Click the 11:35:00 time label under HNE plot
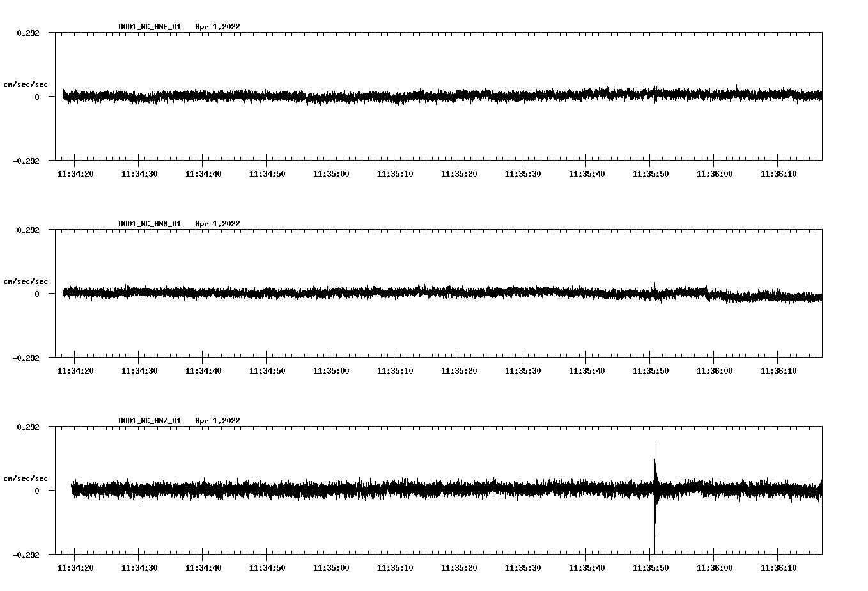This screenshot has height=591, width=868. pos(331,174)
